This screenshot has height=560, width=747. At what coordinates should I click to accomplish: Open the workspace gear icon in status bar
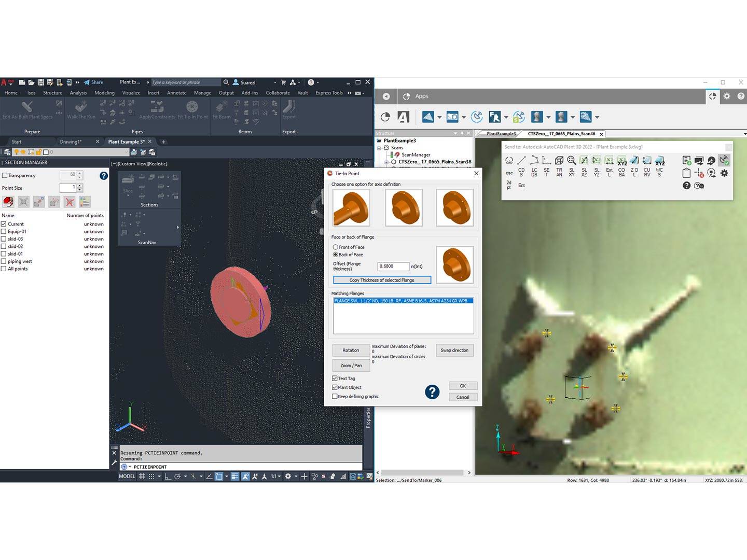click(288, 476)
